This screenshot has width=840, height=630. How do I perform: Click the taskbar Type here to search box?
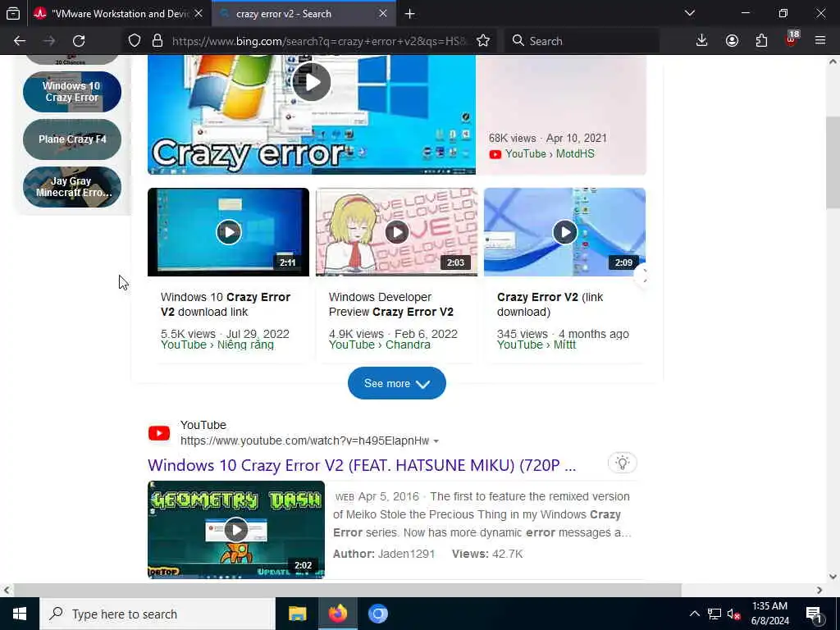(x=157, y=614)
